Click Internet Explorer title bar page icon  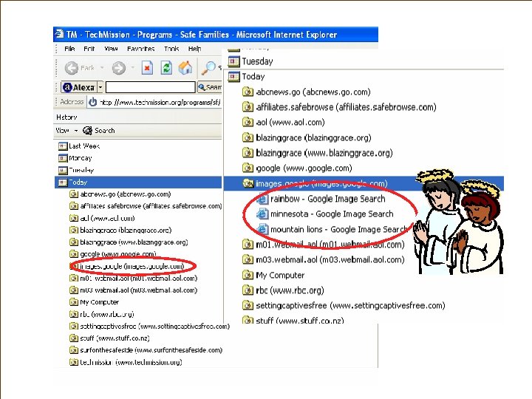[x=59, y=34]
